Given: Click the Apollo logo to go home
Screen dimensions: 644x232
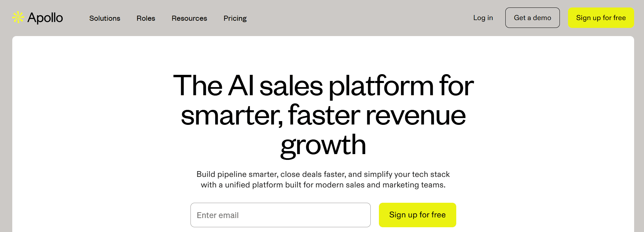Looking at the screenshot, I should coord(39,18).
